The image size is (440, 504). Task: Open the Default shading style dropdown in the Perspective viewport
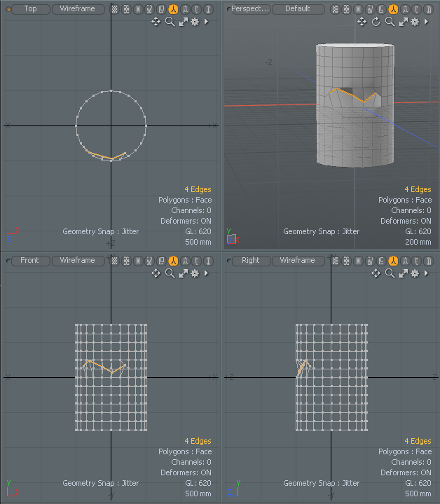(297, 9)
